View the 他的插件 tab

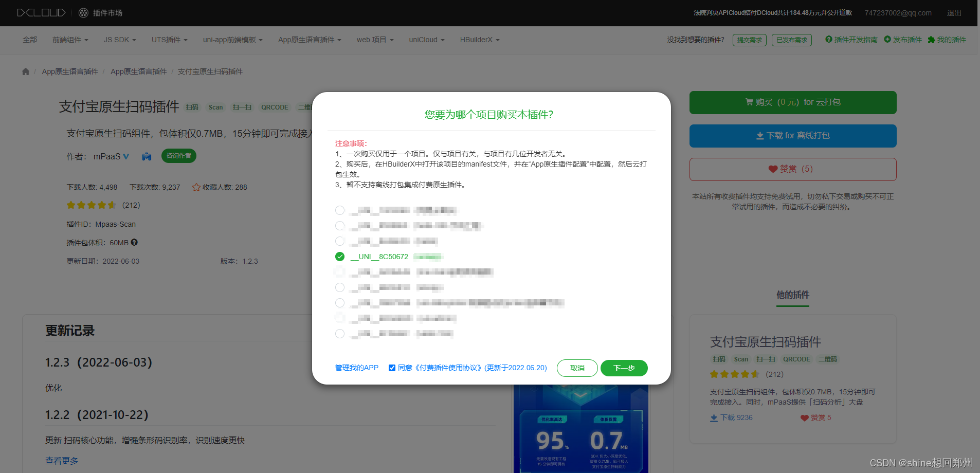tap(792, 295)
